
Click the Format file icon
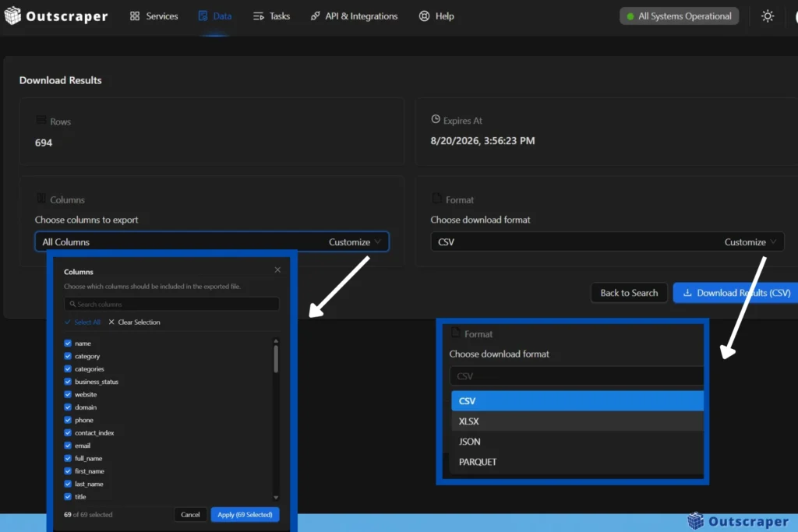[436, 198]
